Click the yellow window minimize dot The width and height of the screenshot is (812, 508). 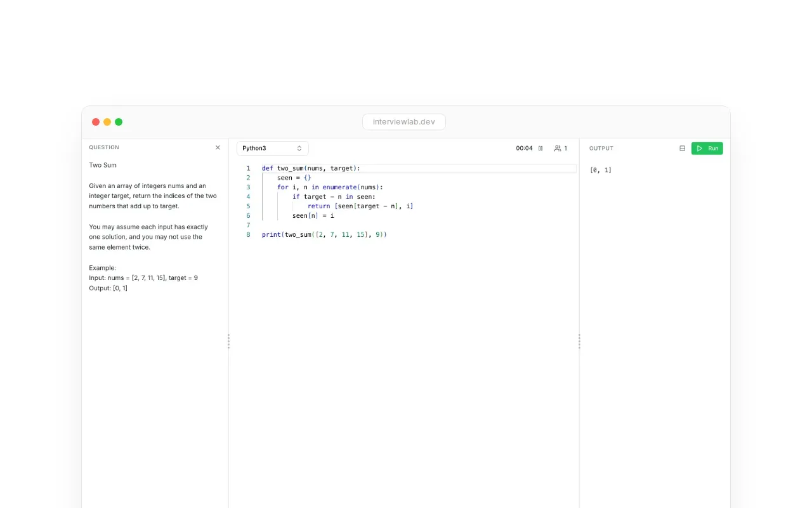point(107,122)
